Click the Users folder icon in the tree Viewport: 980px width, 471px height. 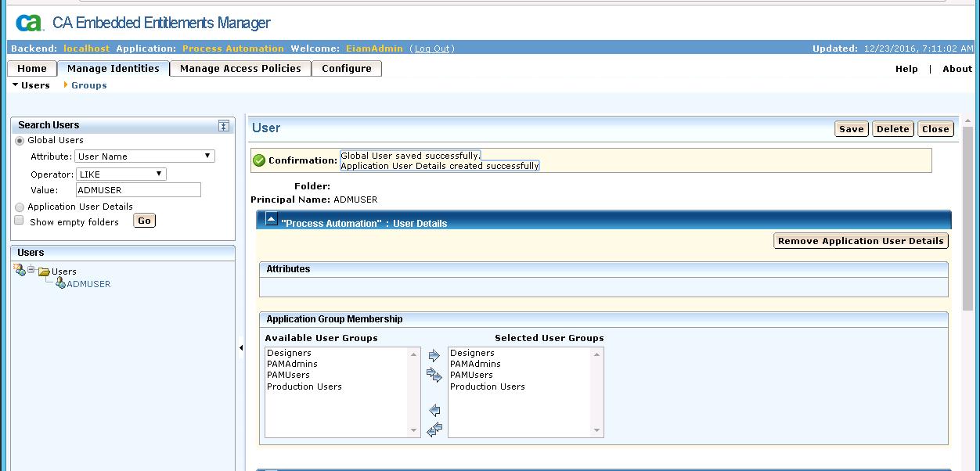tap(44, 271)
